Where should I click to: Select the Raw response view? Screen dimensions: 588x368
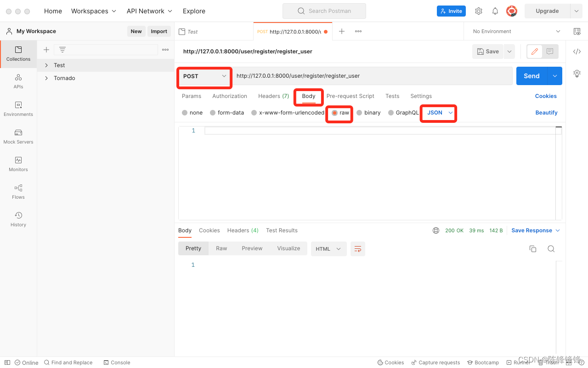coord(221,248)
